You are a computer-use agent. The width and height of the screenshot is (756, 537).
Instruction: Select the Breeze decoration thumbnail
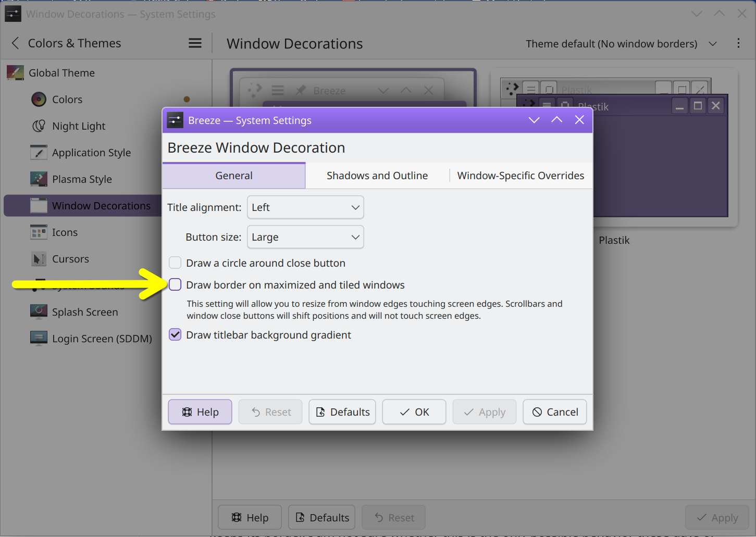point(353,88)
